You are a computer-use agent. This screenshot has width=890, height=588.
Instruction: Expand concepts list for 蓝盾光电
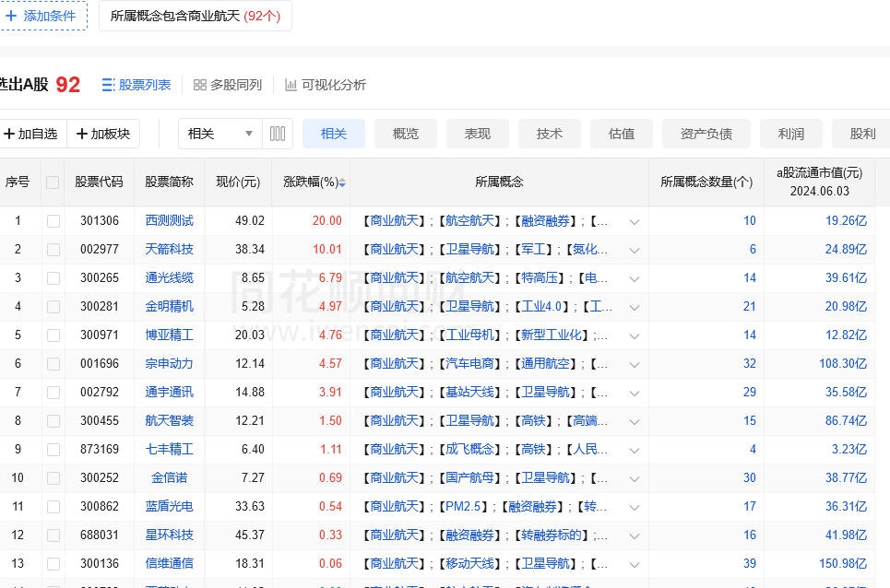(635, 508)
